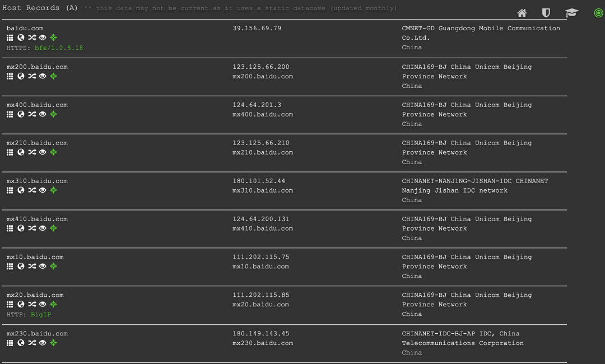Image resolution: width=605 pixels, height=364 pixels.
Task: Click grid icon under mx20.baidu.com
Action: pyautogui.click(x=10, y=304)
